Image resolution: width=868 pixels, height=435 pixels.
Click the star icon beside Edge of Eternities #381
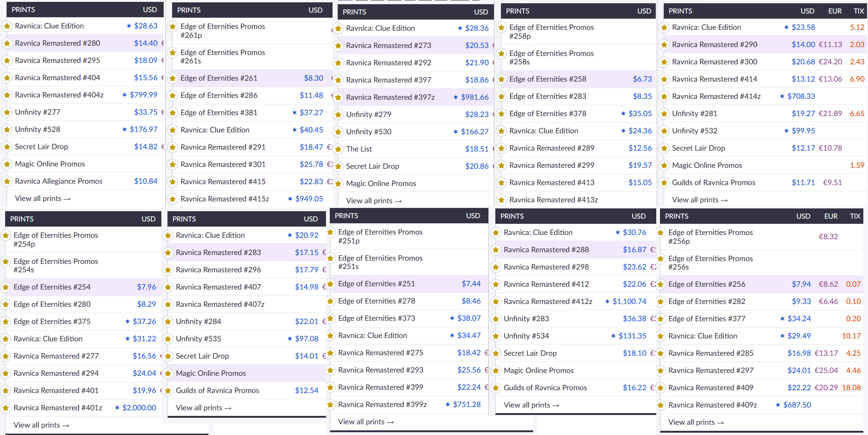tap(173, 113)
